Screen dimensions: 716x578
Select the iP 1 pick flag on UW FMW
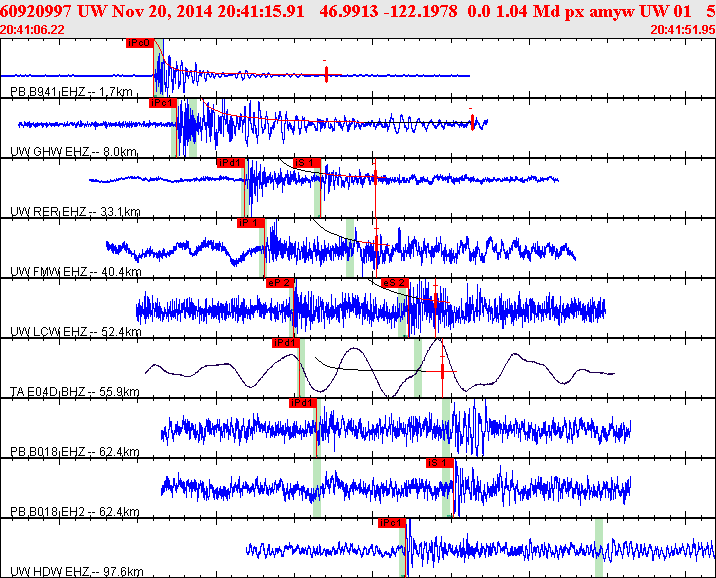[251, 223]
